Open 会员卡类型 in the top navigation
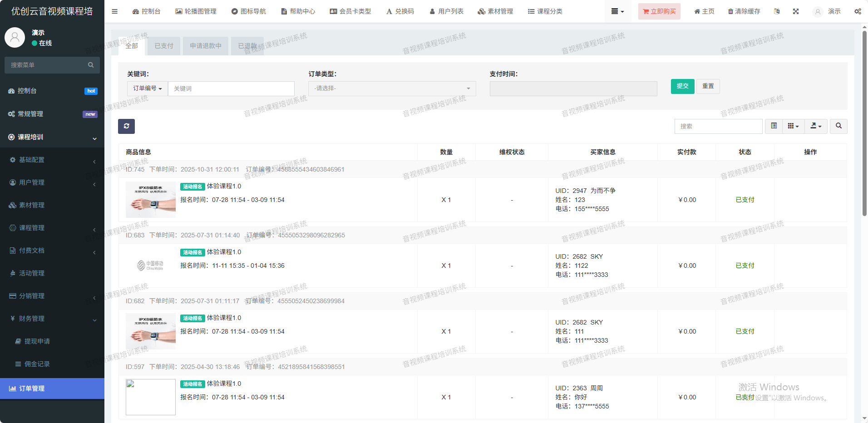Viewport: 868px width, 423px height. click(350, 11)
